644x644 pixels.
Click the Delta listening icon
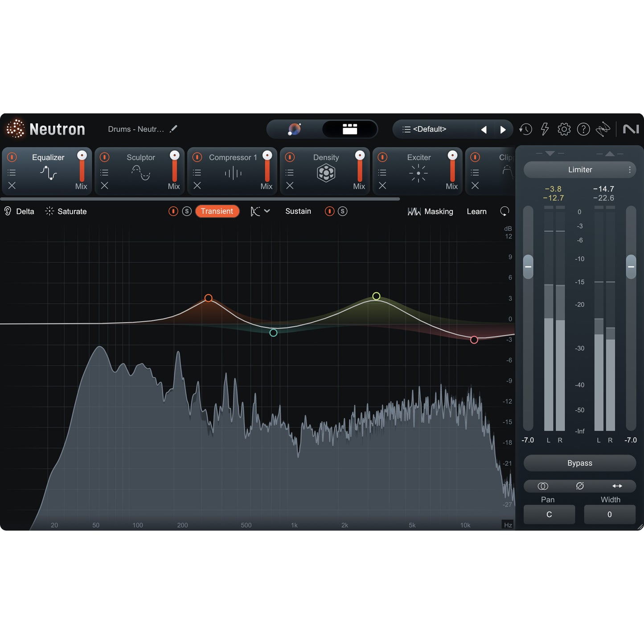[7, 211]
